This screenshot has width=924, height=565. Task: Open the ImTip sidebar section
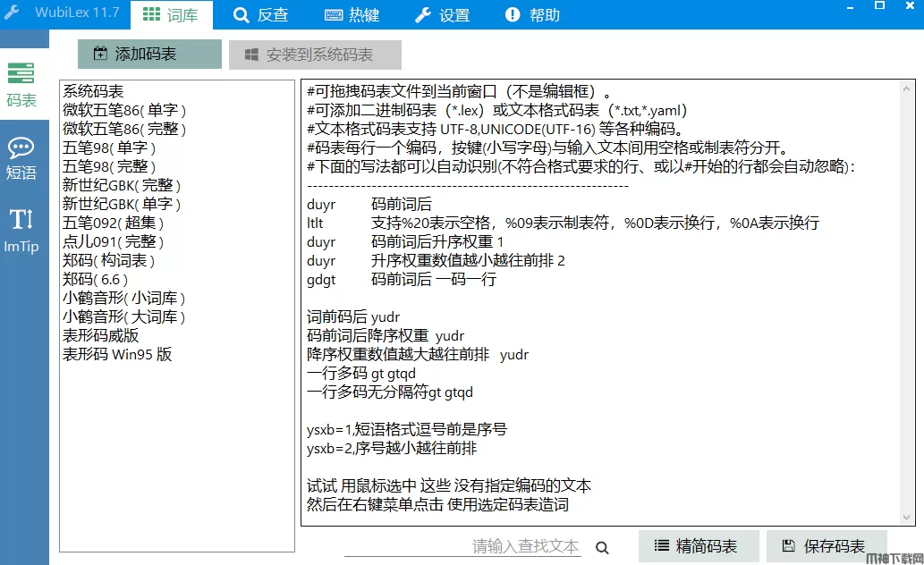[x=21, y=229]
